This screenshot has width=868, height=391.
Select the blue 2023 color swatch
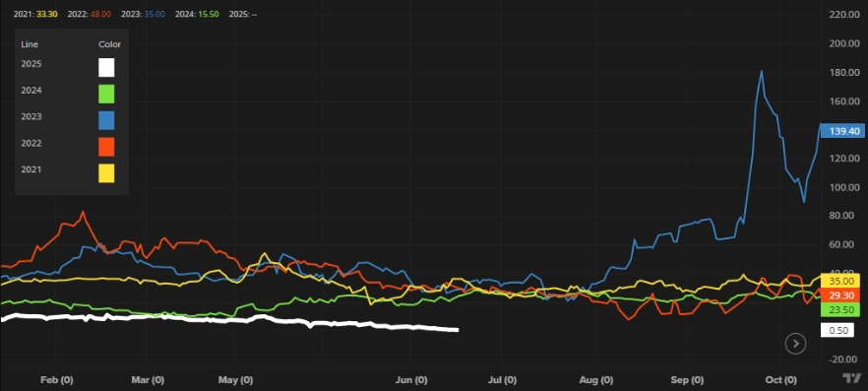106,120
